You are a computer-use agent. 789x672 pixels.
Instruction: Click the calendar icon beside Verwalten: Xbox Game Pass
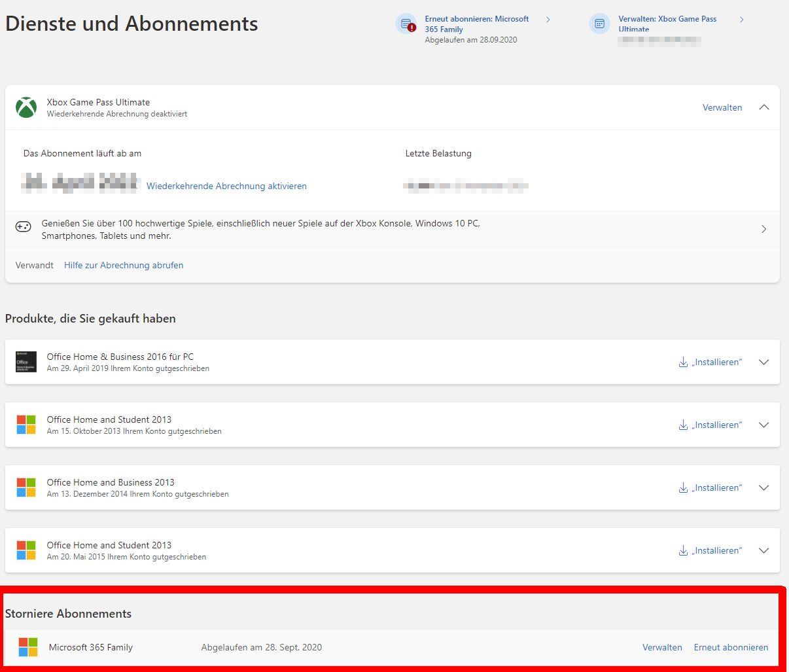[x=599, y=24]
